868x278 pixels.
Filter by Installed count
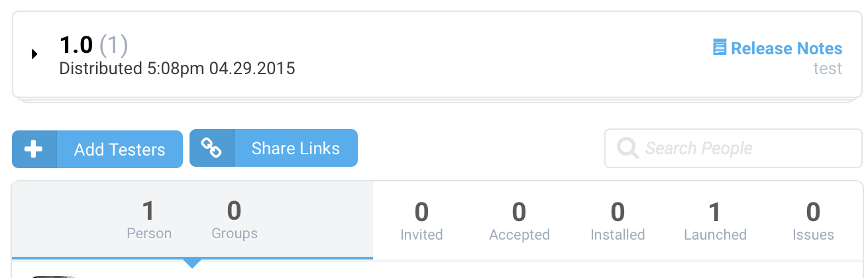tap(618, 222)
